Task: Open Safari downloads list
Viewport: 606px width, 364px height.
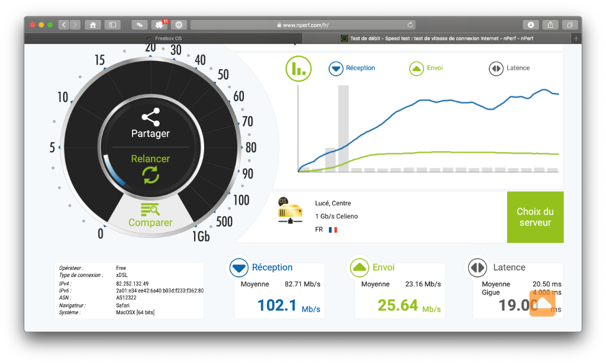Action: pyautogui.click(x=531, y=25)
